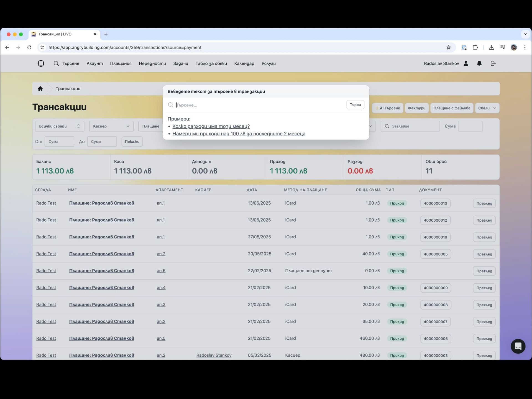This screenshot has width=532, height=399.
Task: Expand the Свали download dropdown
Action: 487,108
